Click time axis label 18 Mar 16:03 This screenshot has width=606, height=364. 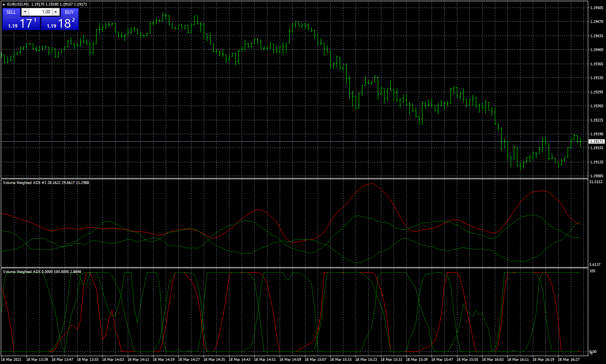point(493,360)
